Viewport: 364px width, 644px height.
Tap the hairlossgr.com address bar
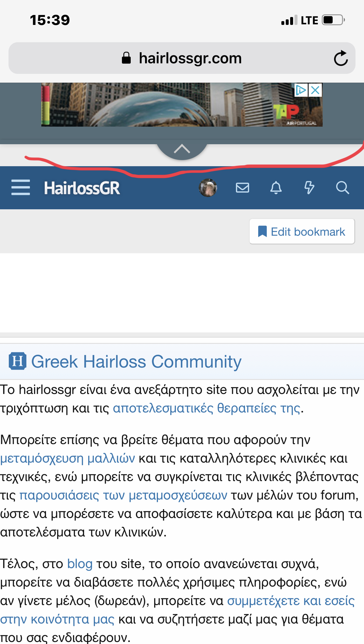click(182, 58)
